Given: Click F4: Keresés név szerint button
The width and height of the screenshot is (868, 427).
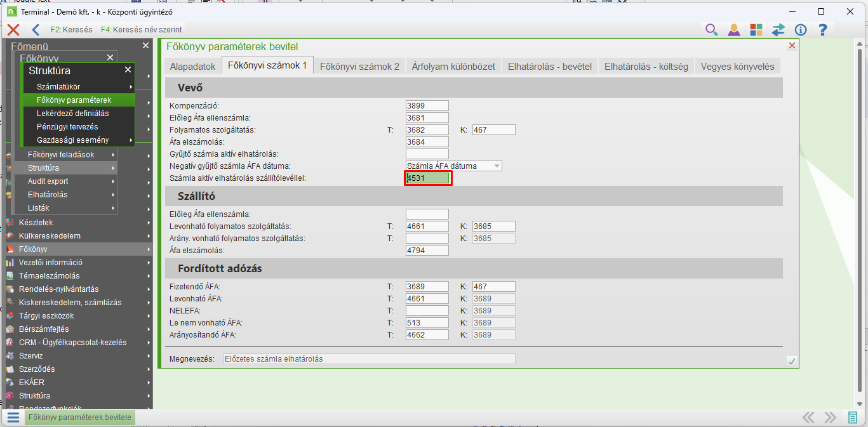Looking at the screenshot, I should pos(142,30).
